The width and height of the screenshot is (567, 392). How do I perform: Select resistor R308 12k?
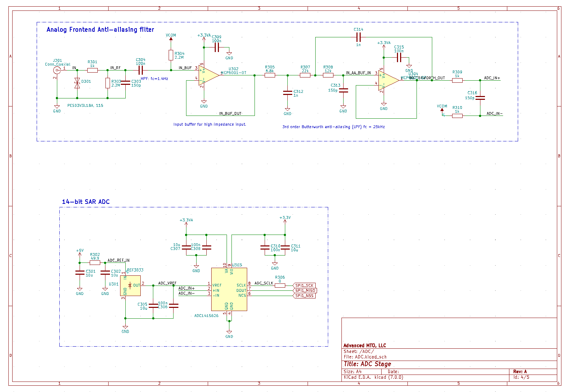(328, 75)
